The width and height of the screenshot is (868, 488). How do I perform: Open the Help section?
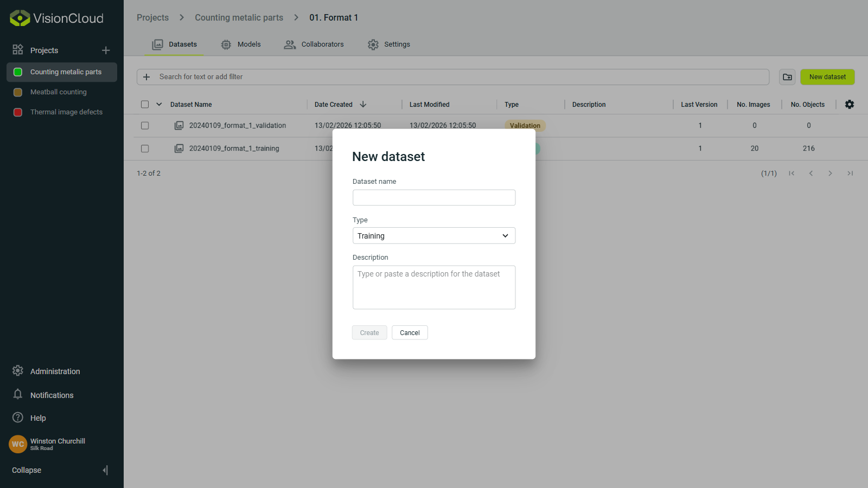(18, 418)
